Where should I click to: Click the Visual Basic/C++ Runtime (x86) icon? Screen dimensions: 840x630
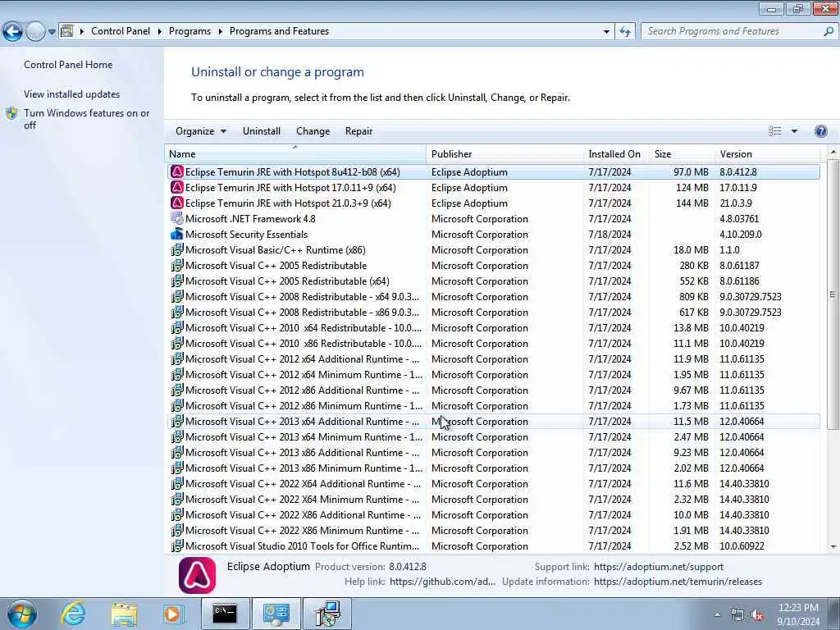click(x=177, y=249)
